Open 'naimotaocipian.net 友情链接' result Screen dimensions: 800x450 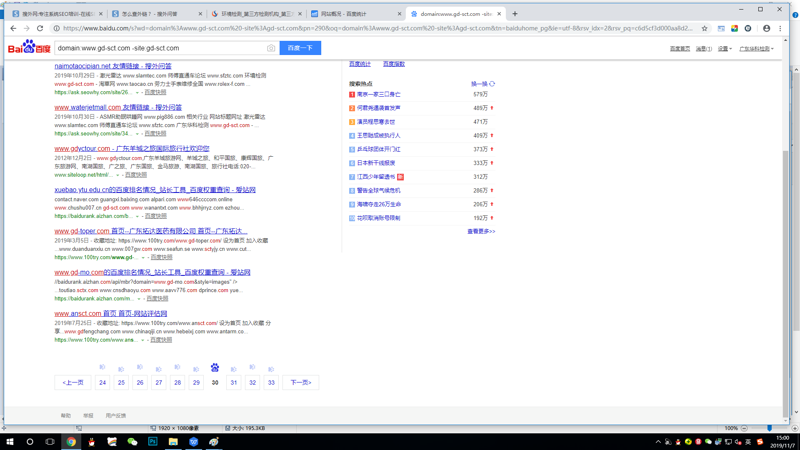click(x=113, y=66)
